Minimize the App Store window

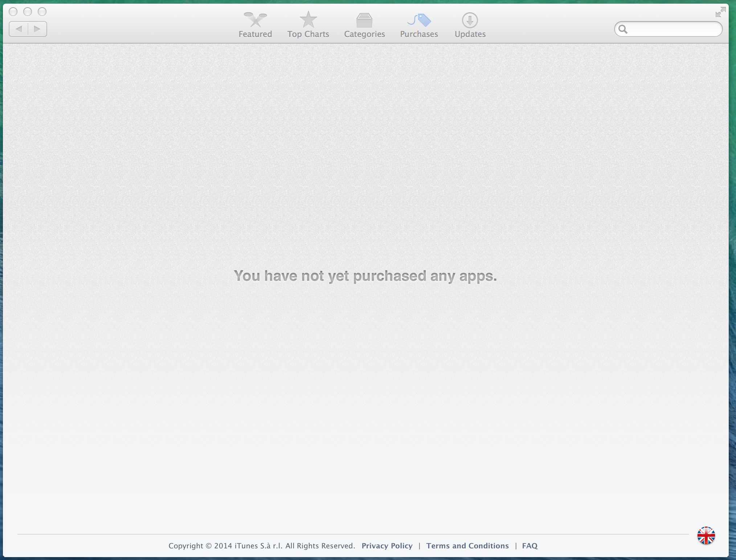pos(28,12)
